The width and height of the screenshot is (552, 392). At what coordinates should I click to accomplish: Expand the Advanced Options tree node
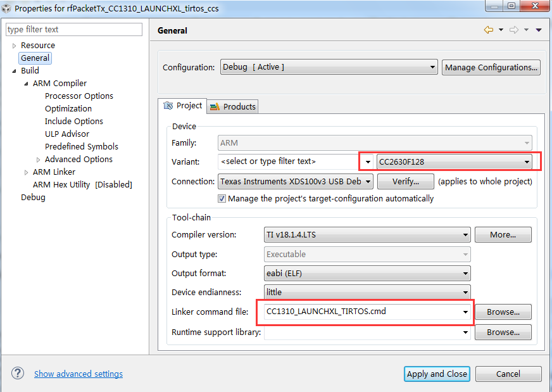38,160
